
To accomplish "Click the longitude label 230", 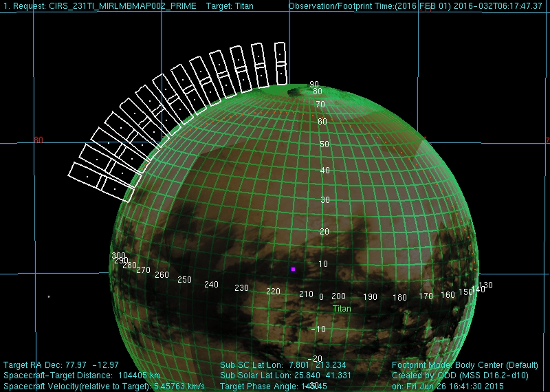I will point(241,288).
